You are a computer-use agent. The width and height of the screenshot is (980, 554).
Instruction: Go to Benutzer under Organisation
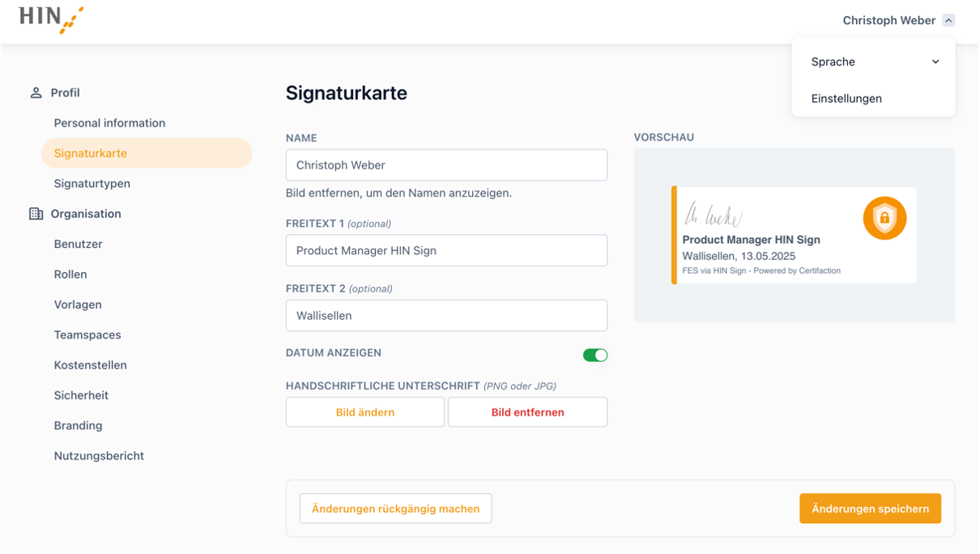[x=78, y=244]
